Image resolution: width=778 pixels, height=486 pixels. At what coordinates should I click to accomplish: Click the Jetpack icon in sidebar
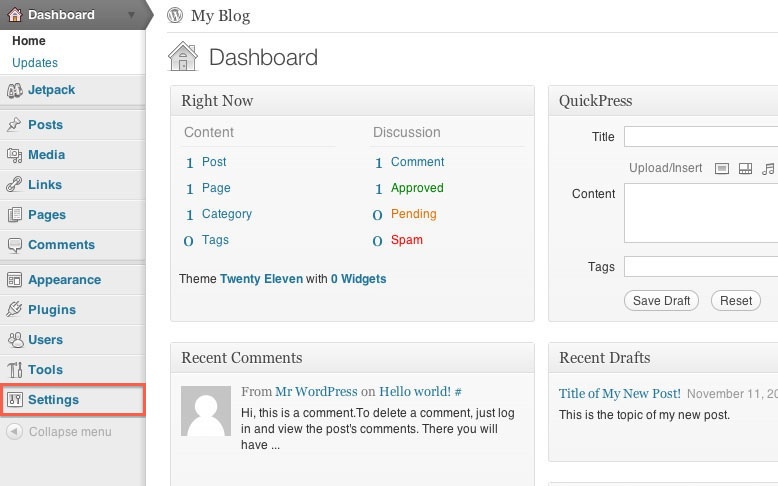[14, 90]
